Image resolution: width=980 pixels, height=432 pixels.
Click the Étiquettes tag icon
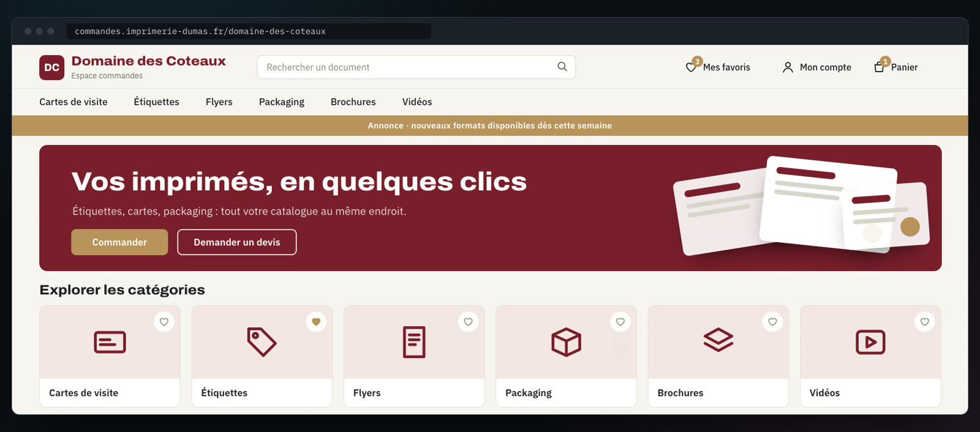262,342
